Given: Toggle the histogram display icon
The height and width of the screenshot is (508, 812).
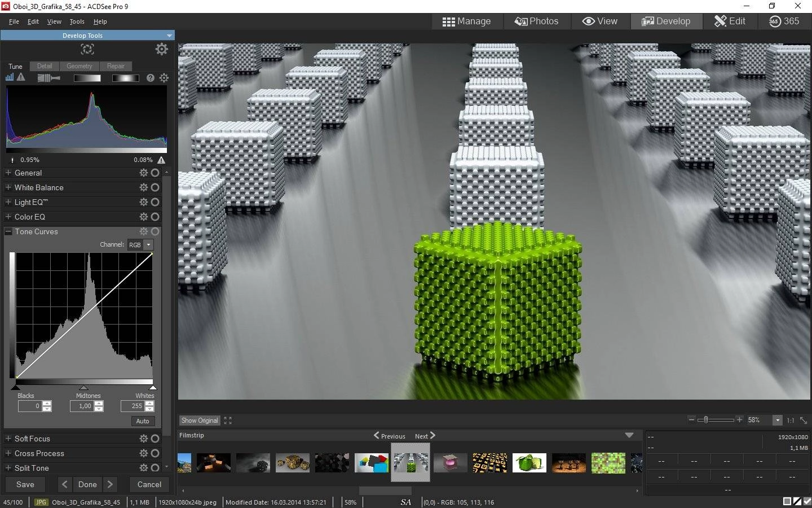Looking at the screenshot, I should coord(10,77).
